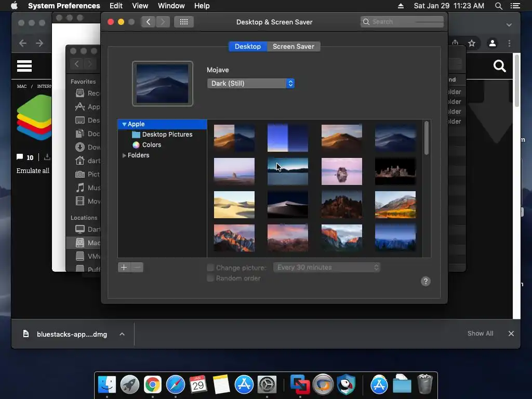The image size is (532, 399).
Task: Click Chrome's forward arrow
Action: tap(39, 43)
